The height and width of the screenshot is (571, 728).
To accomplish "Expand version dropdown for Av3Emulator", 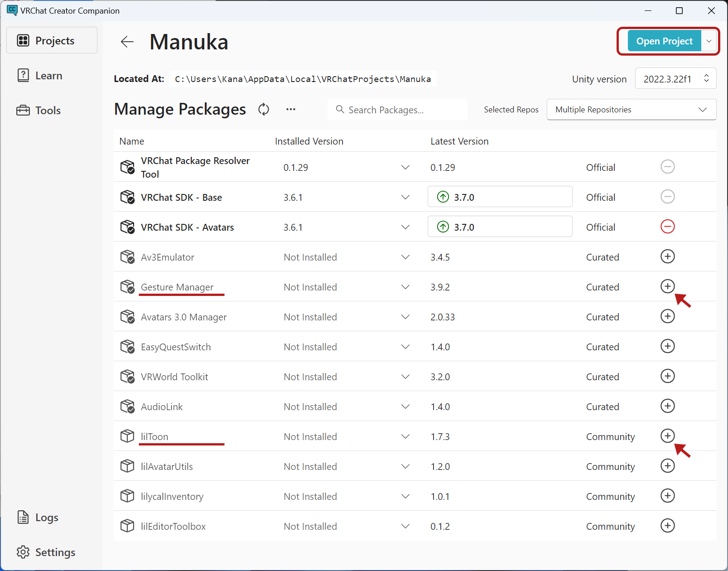I will coord(405,257).
